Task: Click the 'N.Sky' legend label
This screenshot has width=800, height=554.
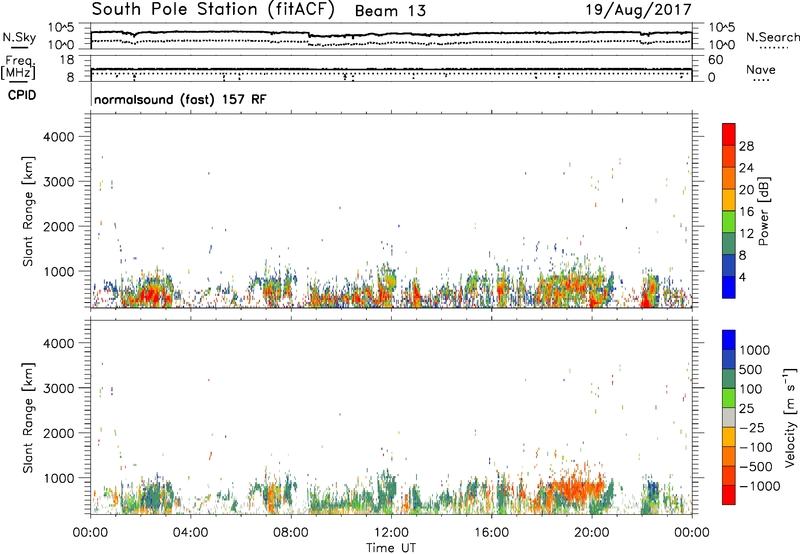Action: coord(19,37)
